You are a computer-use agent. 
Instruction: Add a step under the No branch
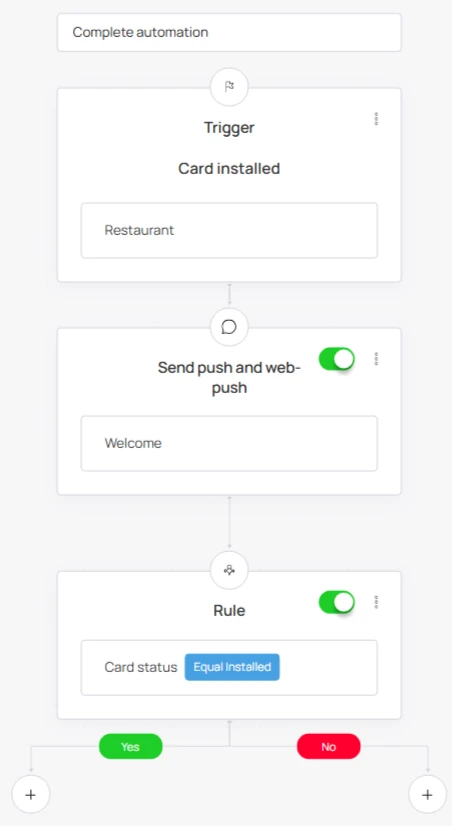point(427,794)
